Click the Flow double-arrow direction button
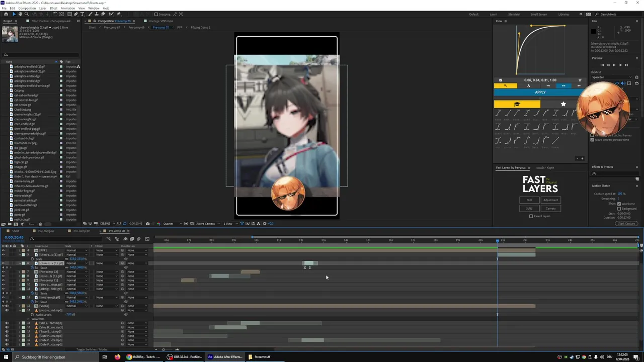 click(563, 85)
